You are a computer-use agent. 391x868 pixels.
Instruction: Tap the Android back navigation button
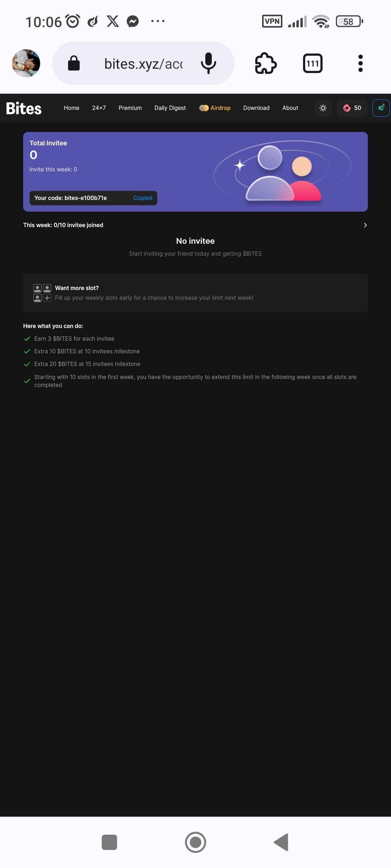pyautogui.click(x=281, y=842)
